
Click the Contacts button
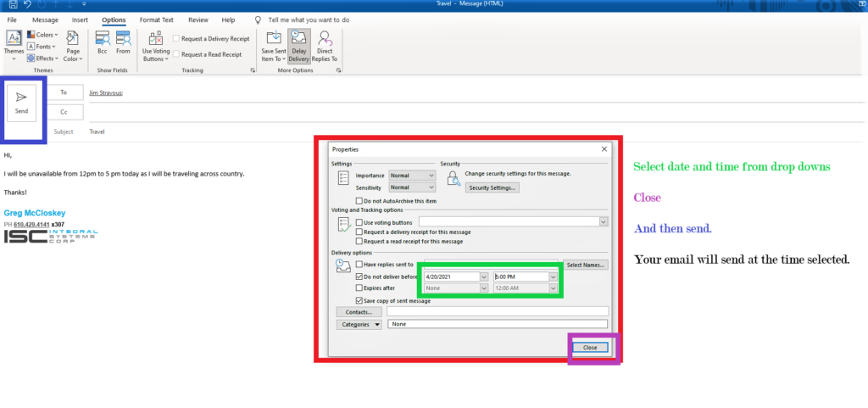(x=359, y=311)
